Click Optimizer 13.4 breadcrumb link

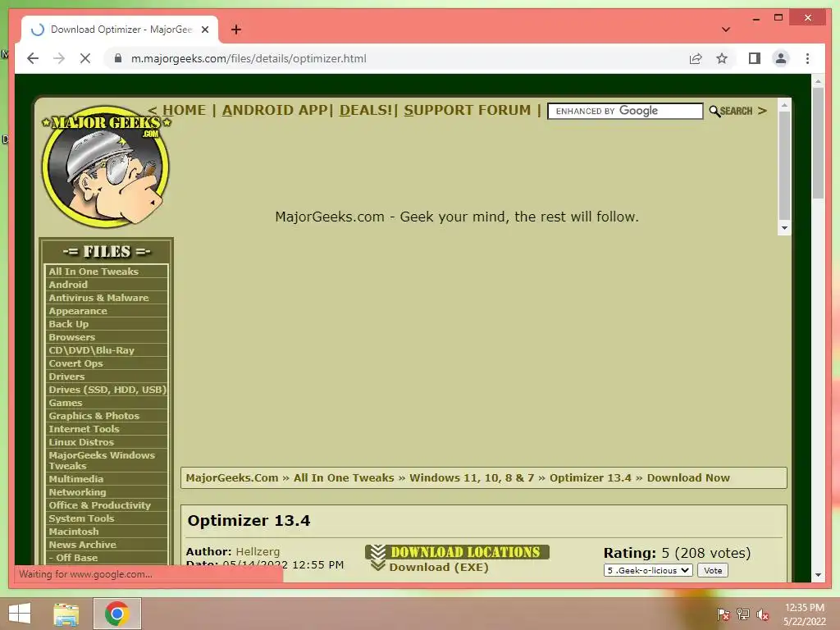(x=591, y=478)
